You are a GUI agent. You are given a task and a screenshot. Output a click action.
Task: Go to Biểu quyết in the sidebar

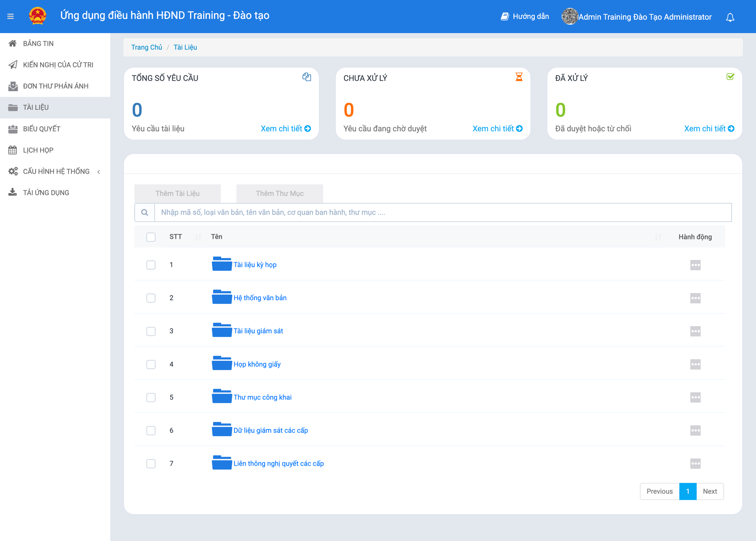point(41,129)
